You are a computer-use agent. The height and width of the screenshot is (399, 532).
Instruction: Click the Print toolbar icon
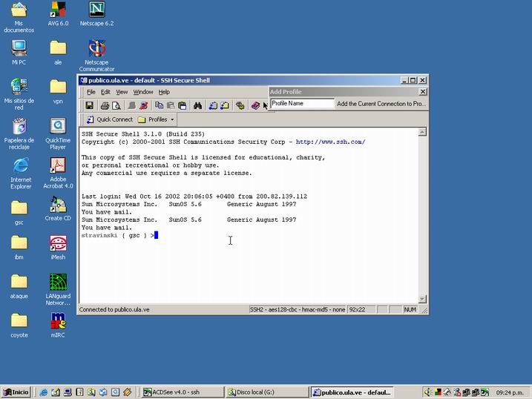click(105, 105)
